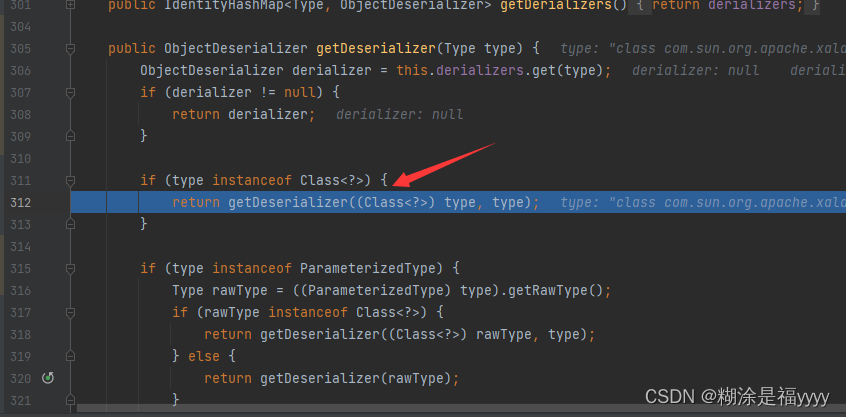
Task: Collapse the getDeserializer method using its line 305 fold marker
Action: pos(71,48)
